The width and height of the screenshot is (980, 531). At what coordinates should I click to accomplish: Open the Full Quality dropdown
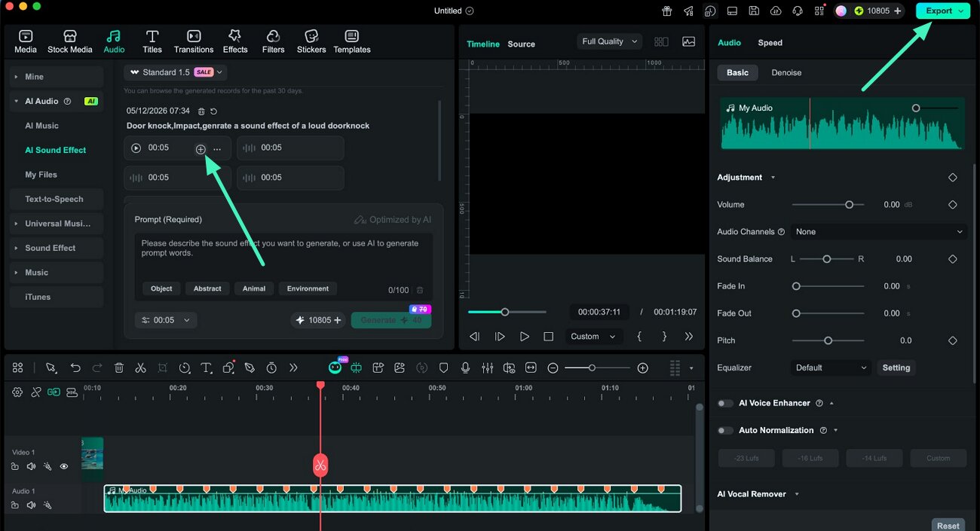[x=610, y=41]
